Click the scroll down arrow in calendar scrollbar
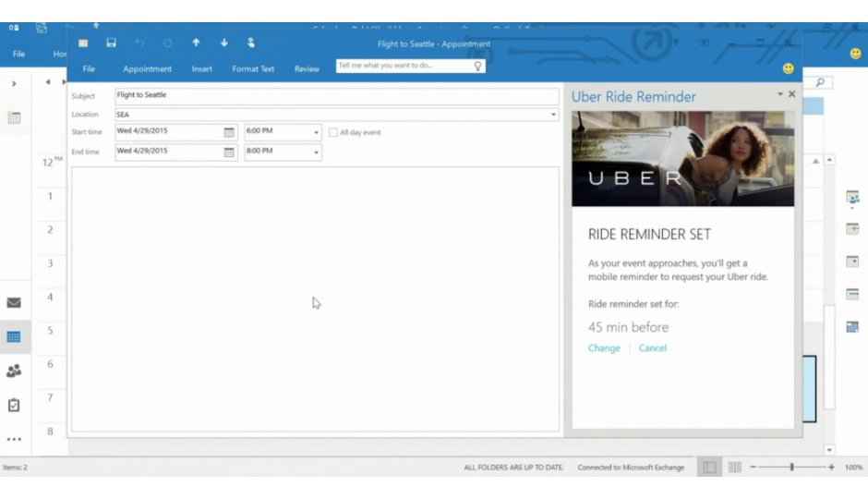The height and width of the screenshot is (499, 868). 829,450
